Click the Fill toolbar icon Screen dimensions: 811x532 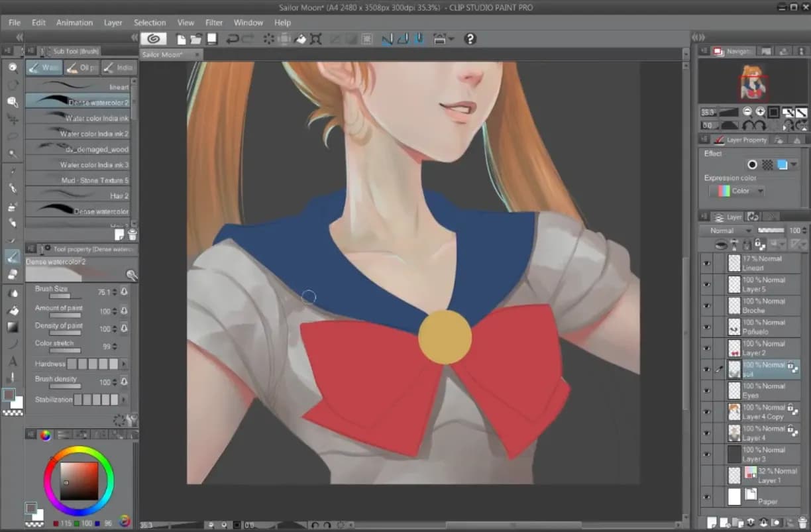[x=300, y=39]
